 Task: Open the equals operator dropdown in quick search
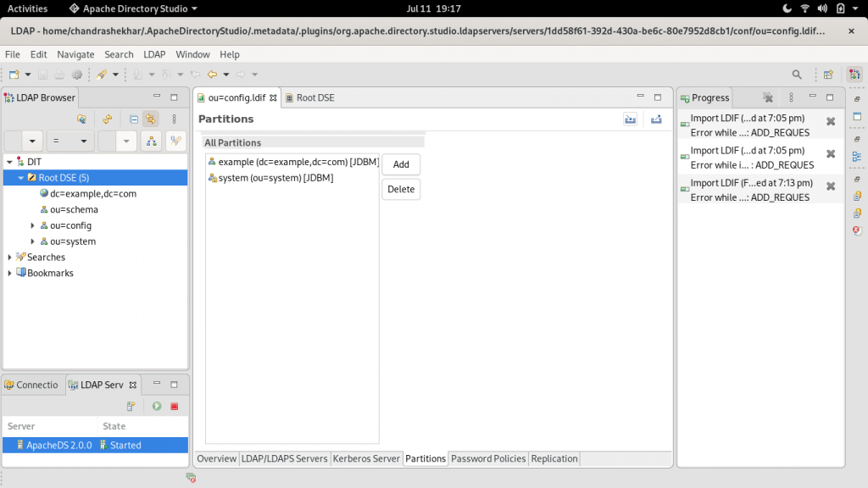(x=70, y=141)
